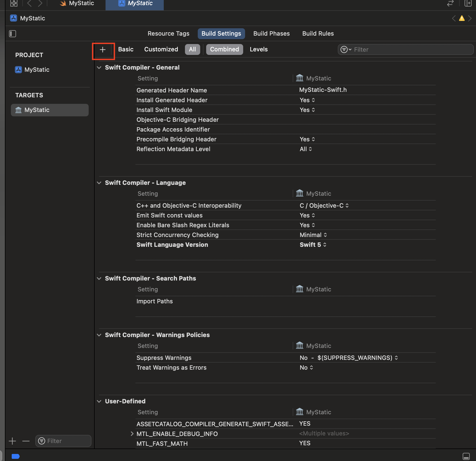Screen dimensions: 476x461
Task: Change Precompile Bridging Header value dropdown
Action: click(307, 139)
